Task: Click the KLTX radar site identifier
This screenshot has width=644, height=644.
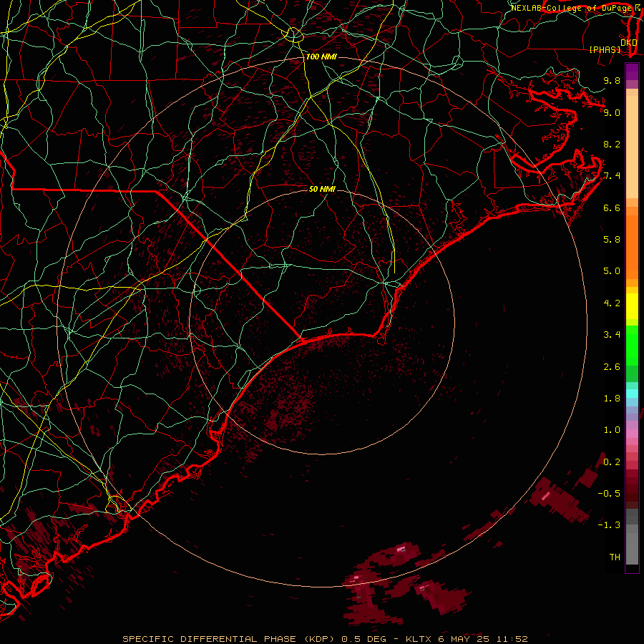Action: tap(419, 639)
